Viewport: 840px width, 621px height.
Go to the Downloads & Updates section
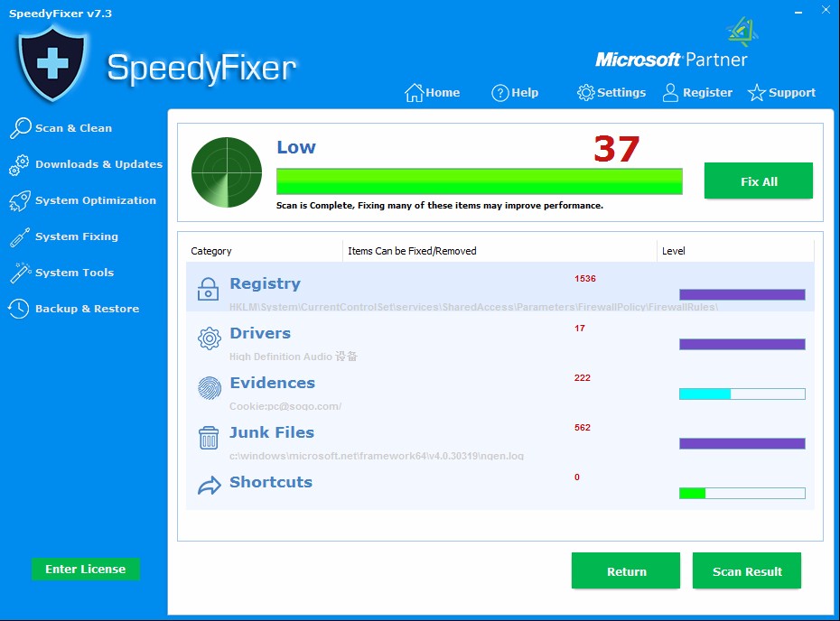[86, 164]
